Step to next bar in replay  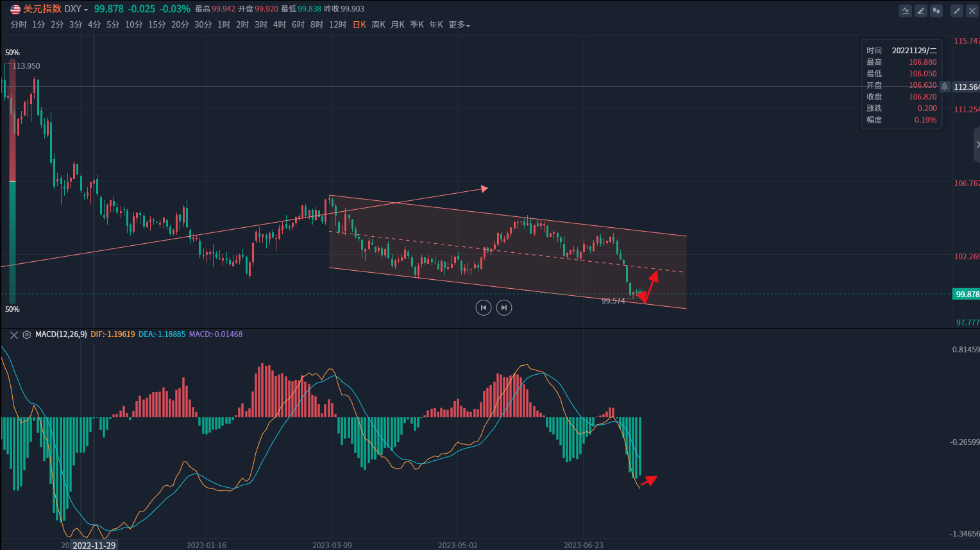[504, 308]
